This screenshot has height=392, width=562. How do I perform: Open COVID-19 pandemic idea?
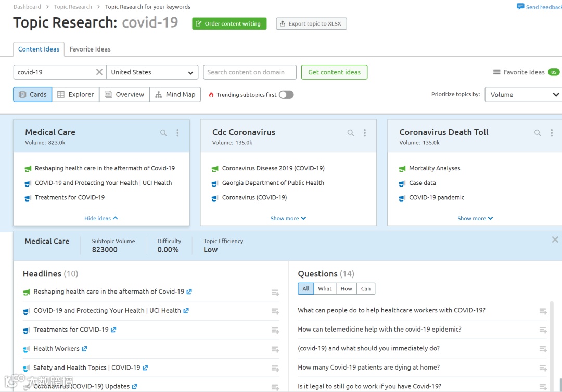click(x=437, y=198)
